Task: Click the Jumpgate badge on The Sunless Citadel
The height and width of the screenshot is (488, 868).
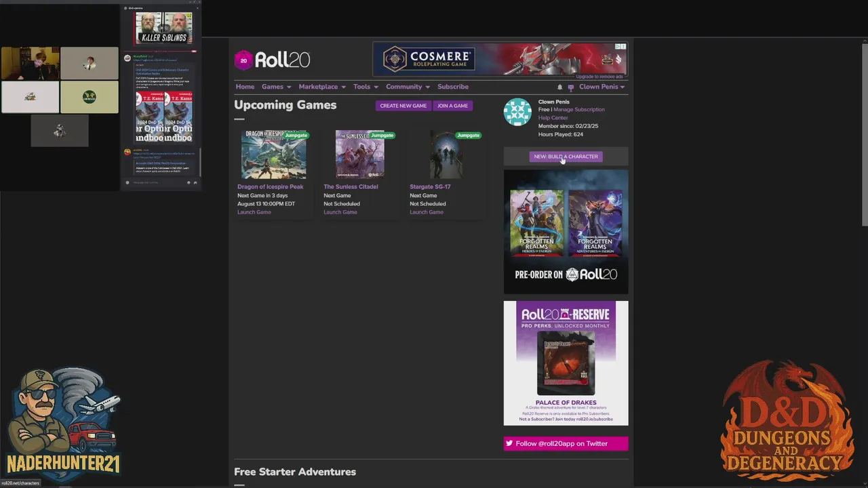Action: pyautogui.click(x=382, y=135)
